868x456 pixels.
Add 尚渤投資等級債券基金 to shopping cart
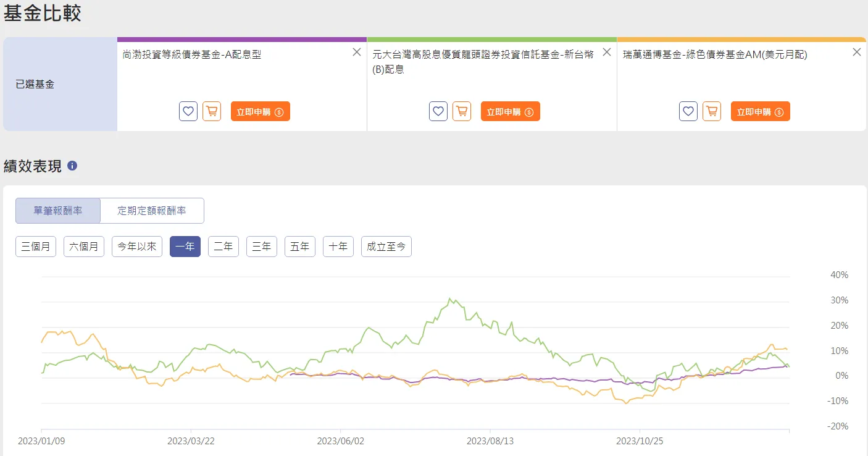click(212, 112)
